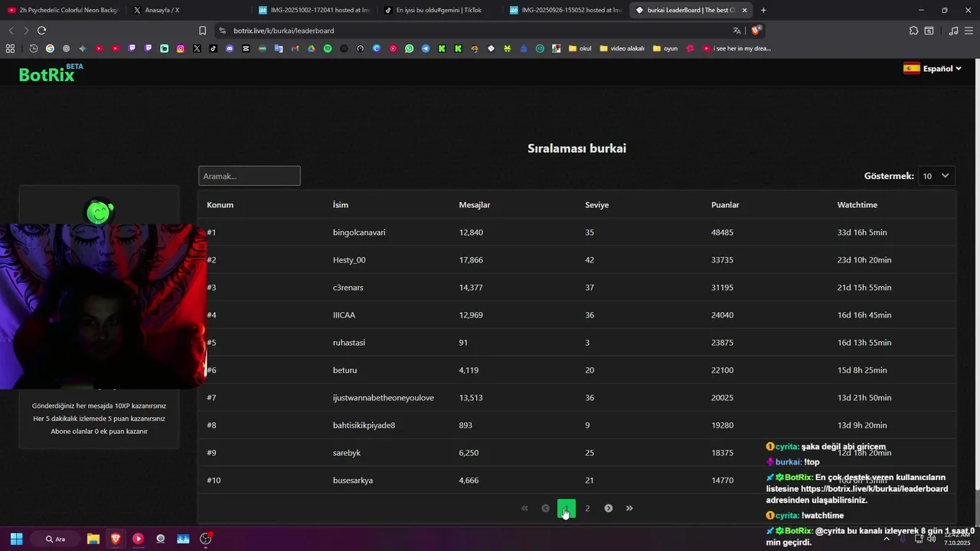
Task: Open the Google Drive bookmark icon
Action: 312,48
